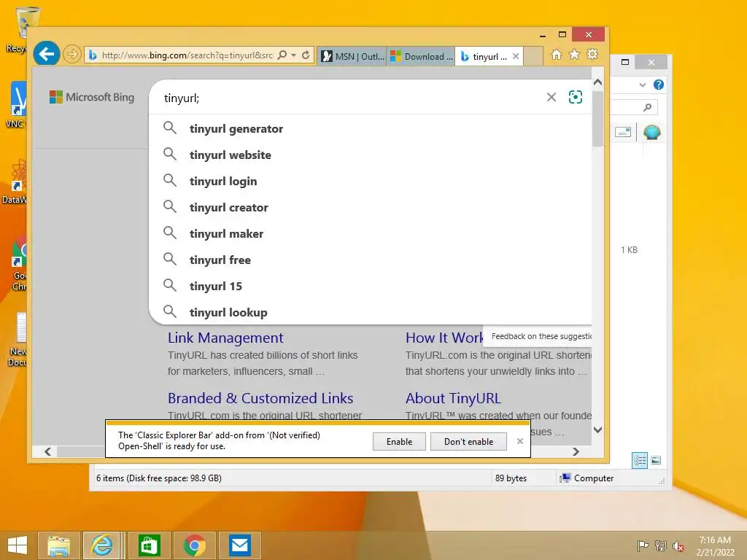Open Action Center flag in tray
This screenshot has width=747, height=560.
pyautogui.click(x=643, y=545)
